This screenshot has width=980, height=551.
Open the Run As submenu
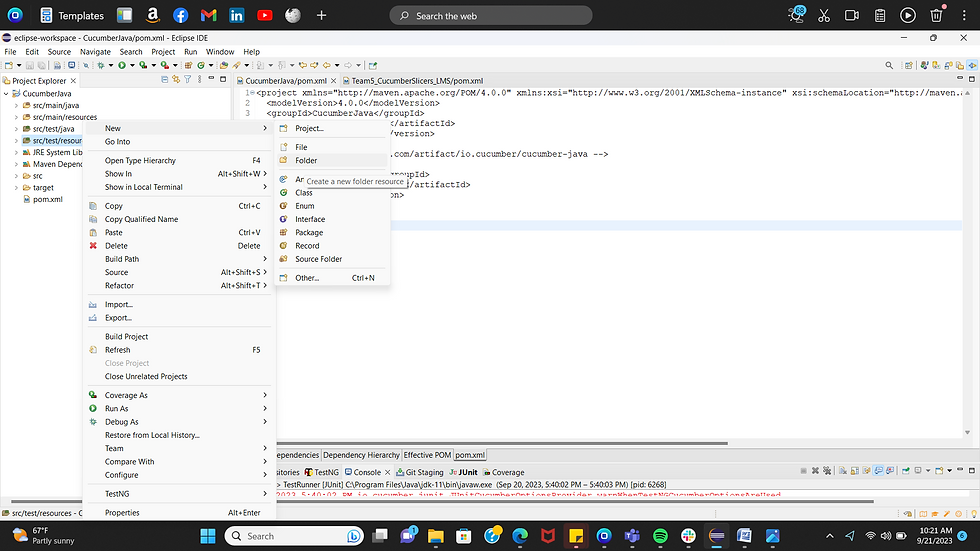tap(178, 409)
